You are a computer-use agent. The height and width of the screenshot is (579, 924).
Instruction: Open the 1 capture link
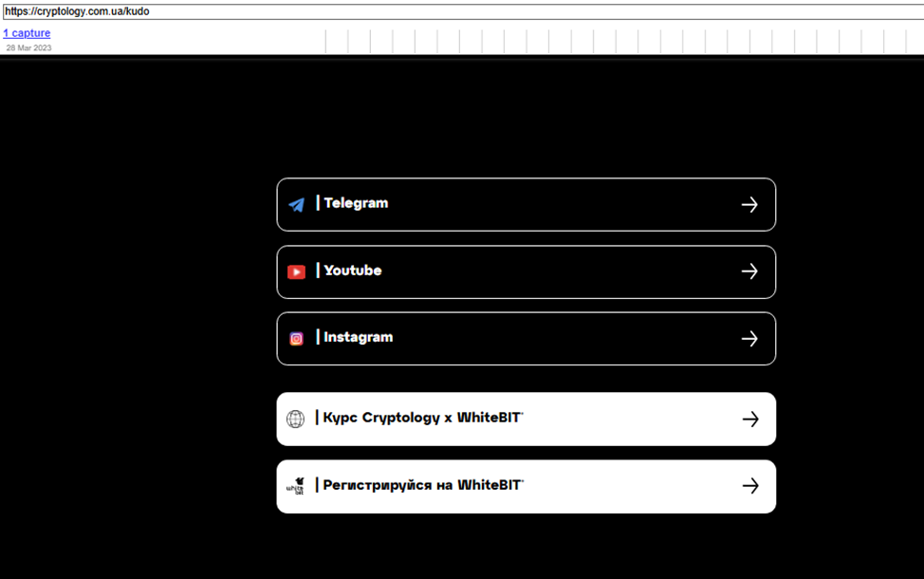coord(27,33)
